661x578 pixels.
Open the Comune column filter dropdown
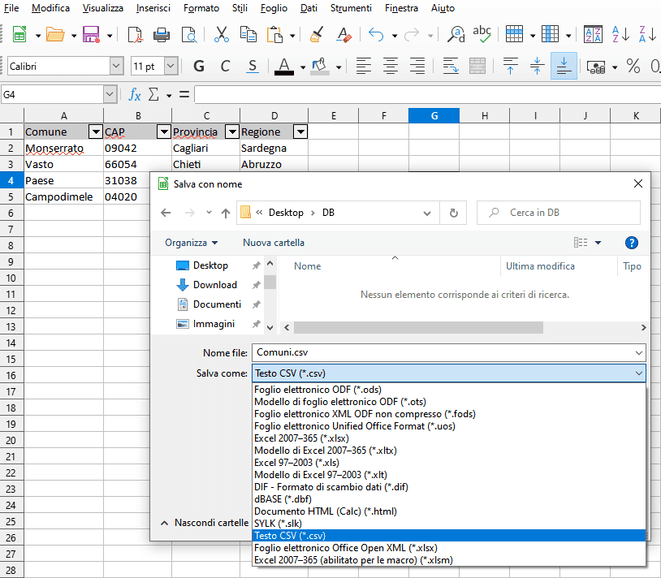(95, 132)
